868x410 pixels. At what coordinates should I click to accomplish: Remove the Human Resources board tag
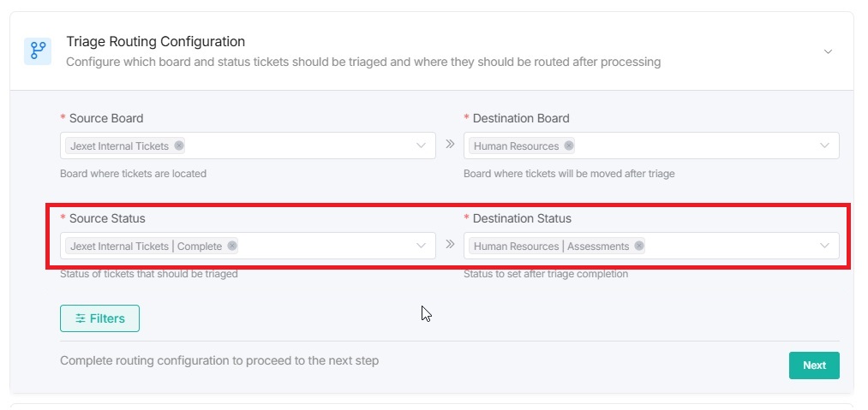point(569,146)
